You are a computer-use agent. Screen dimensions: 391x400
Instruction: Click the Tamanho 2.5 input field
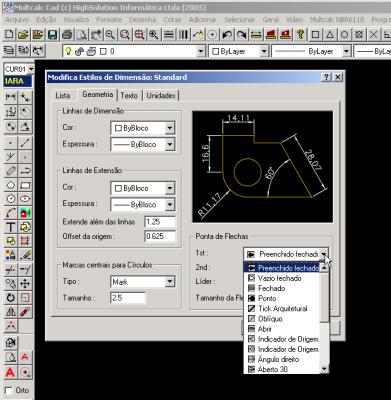click(128, 298)
